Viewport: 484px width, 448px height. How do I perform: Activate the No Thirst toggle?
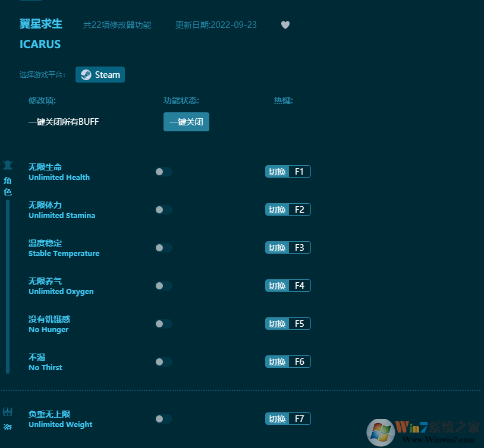pyautogui.click(x=163, y=362)
